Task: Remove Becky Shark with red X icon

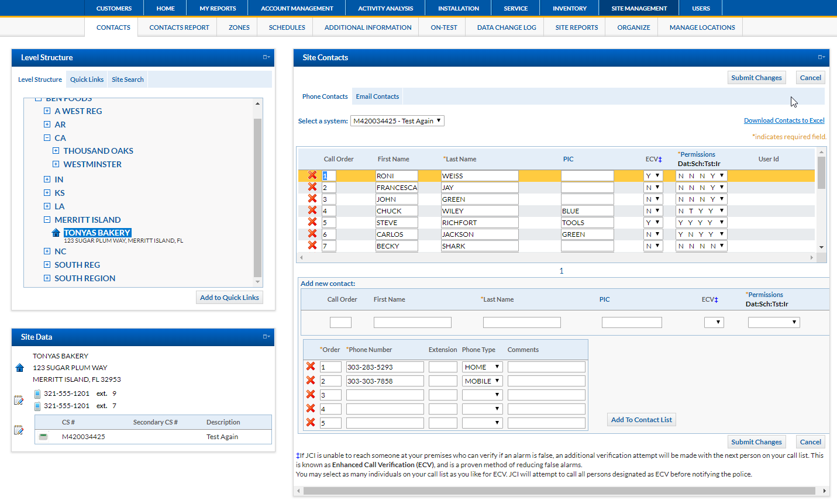Action: tap(312, 246)
